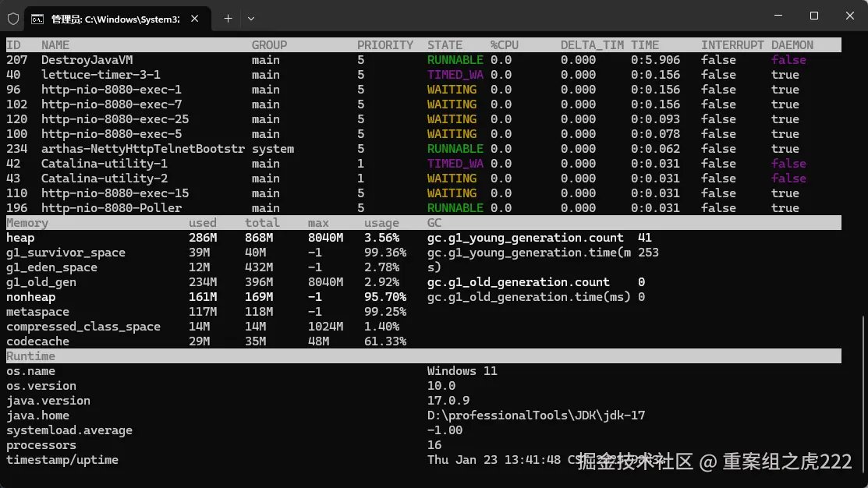The image size is (868, 488).
Task: Click the NAME column header
Action: click(55, 45)
